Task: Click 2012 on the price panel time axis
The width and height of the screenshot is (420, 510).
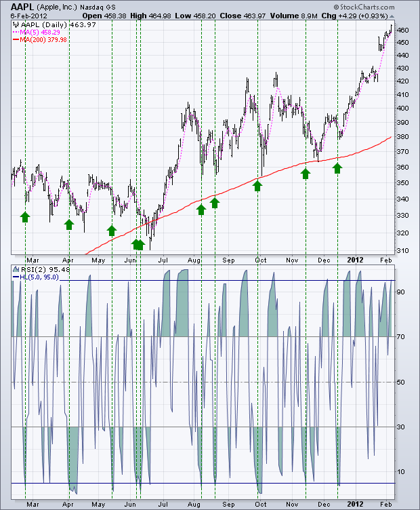Action: point(356,260)
